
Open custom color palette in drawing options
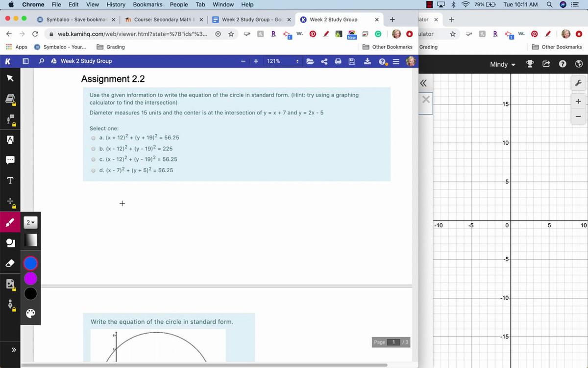tap(30, 314)
